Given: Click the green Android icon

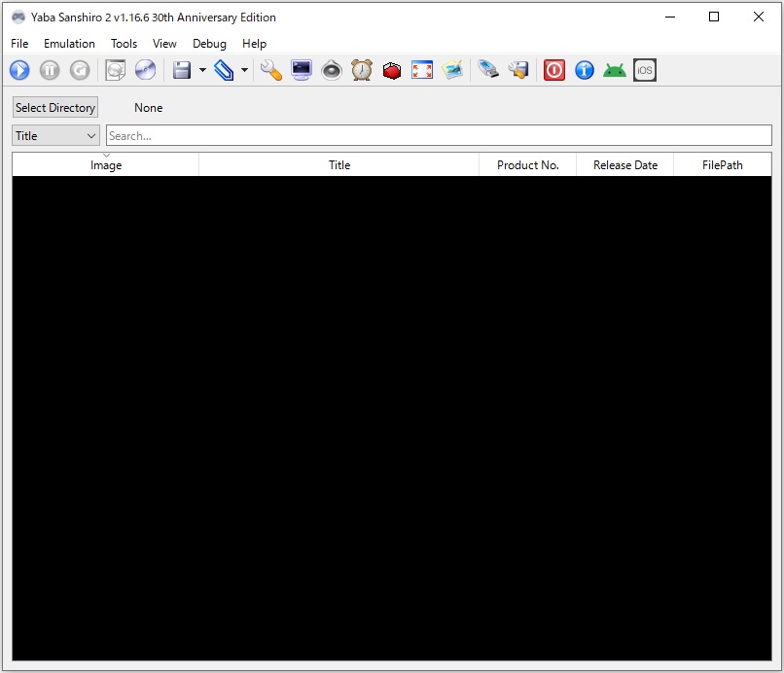Looking at the screenshot, I should coord(615,70).
